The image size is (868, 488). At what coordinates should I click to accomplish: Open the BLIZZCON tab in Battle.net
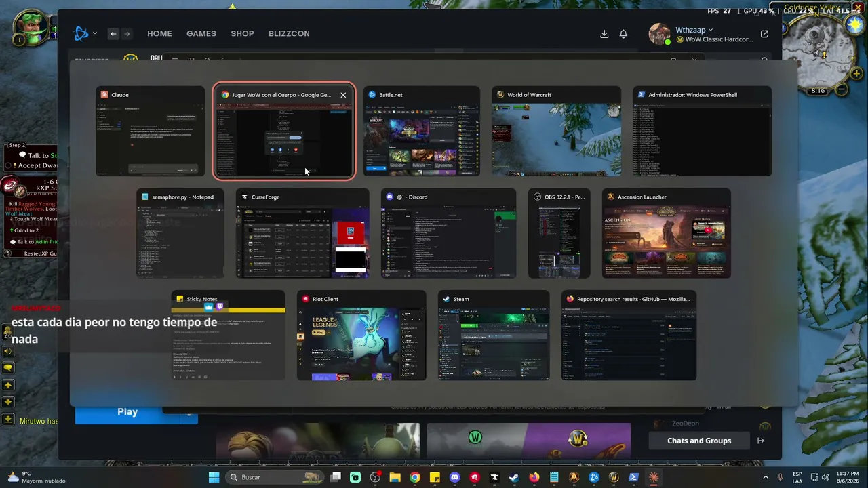point(289,33)
